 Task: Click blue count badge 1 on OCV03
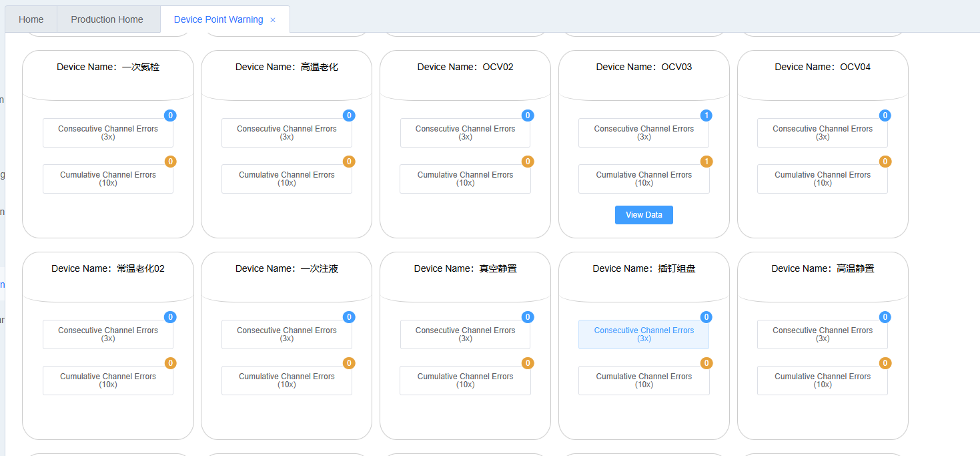tap(706, 116)
